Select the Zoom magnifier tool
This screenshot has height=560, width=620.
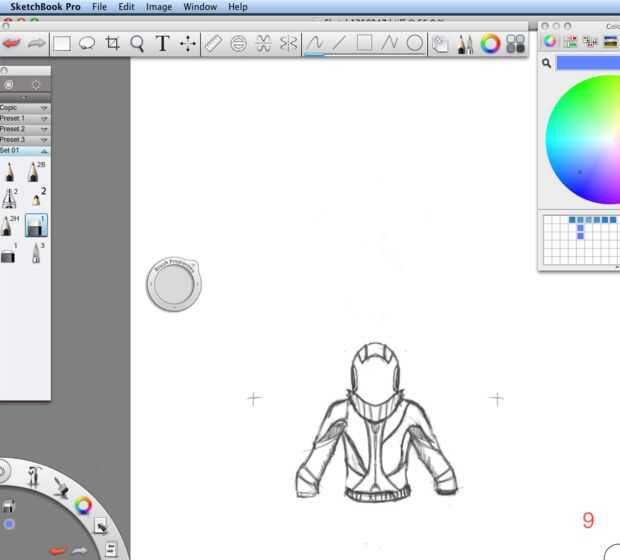point(137,44)
